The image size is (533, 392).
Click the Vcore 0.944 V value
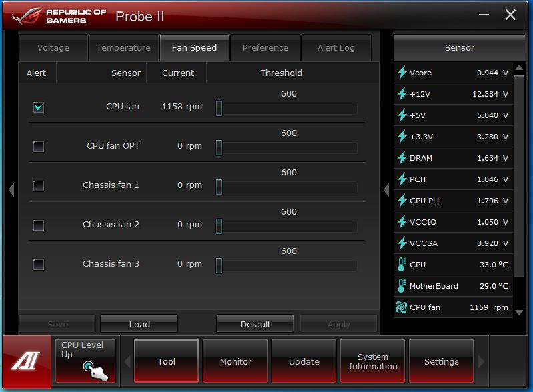point(492,73)
